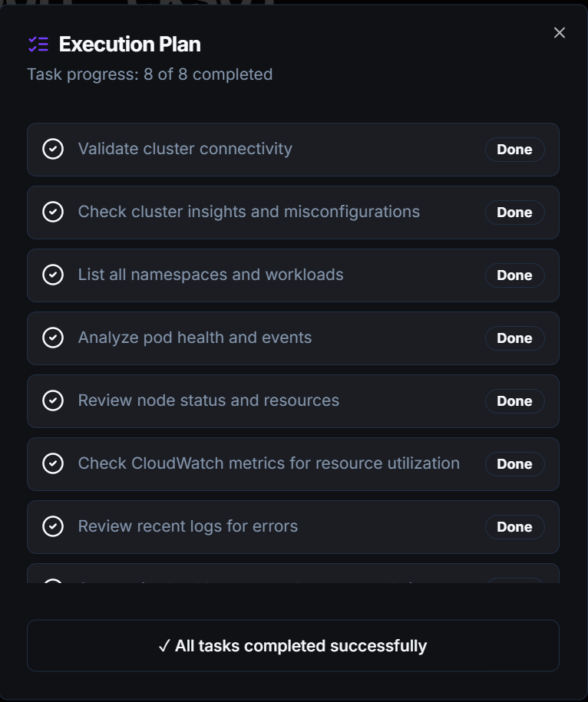Screen dimensions: 588x702
Task: Click Done badge on Review node status row
Action: tap(514, 400)
